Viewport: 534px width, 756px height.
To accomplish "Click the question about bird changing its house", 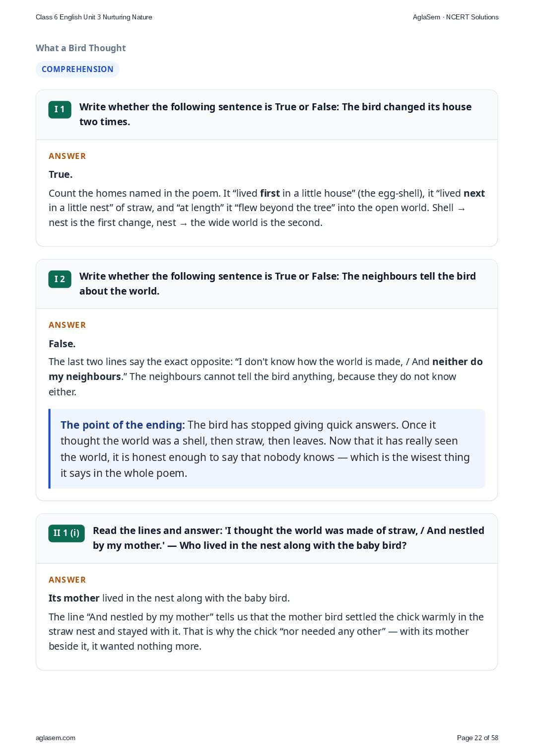I will click(275, 114).
